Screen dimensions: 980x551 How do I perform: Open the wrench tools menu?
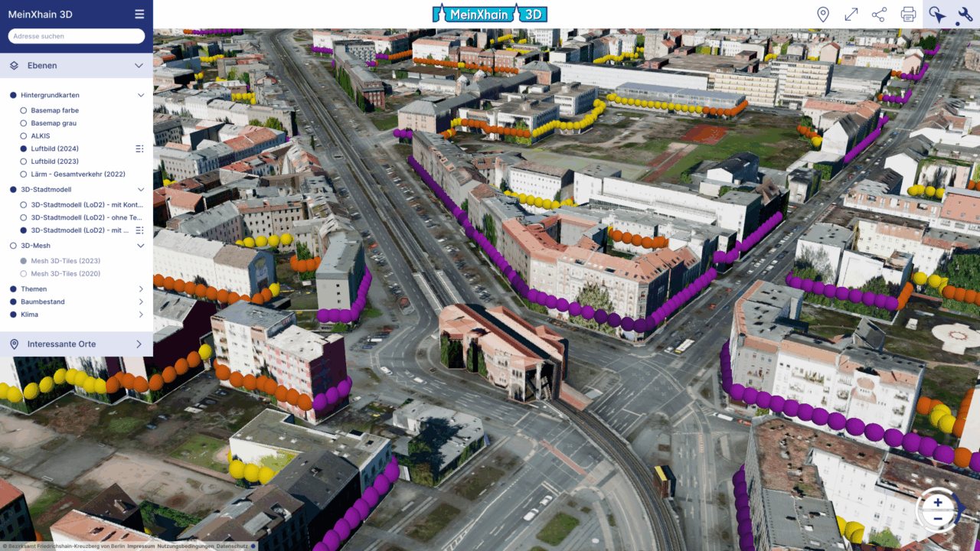point(965,14)
